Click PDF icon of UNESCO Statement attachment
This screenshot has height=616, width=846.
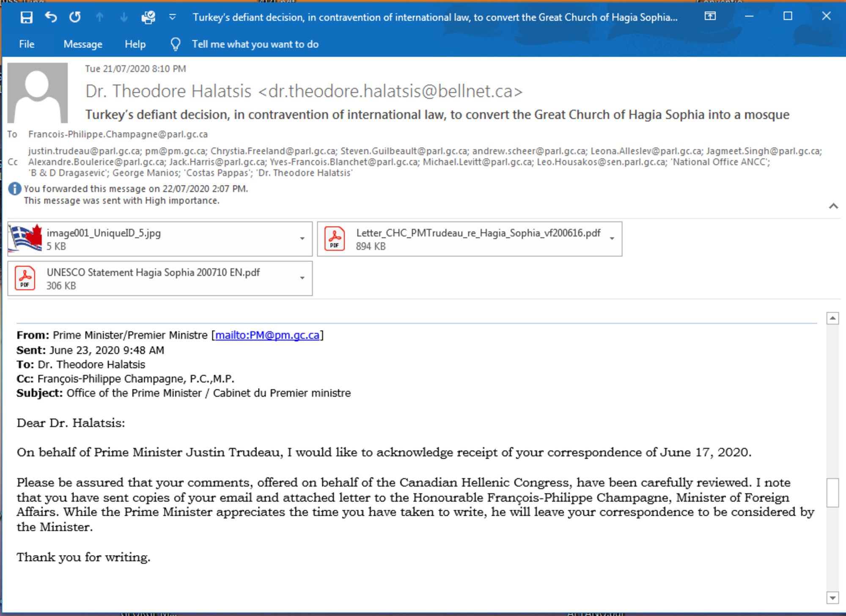coord(25,278)
